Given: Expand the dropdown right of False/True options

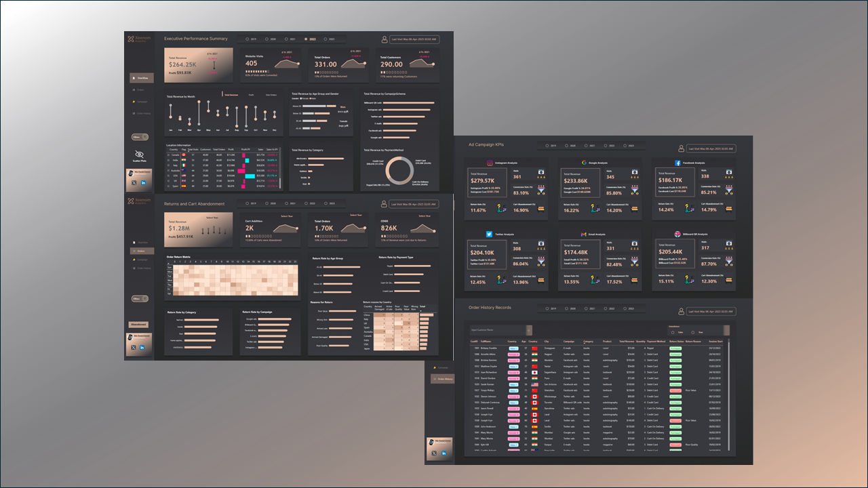Looking at the screenshot, I should (x=728, y=330).
